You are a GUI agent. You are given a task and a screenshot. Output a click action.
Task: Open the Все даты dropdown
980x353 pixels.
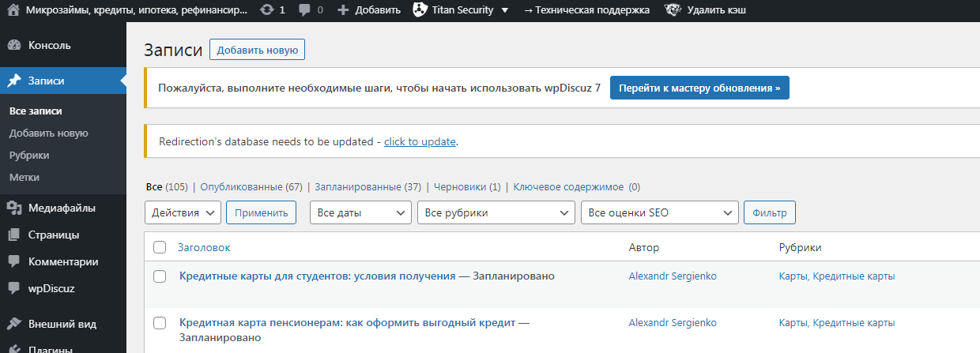click(360, 212)
